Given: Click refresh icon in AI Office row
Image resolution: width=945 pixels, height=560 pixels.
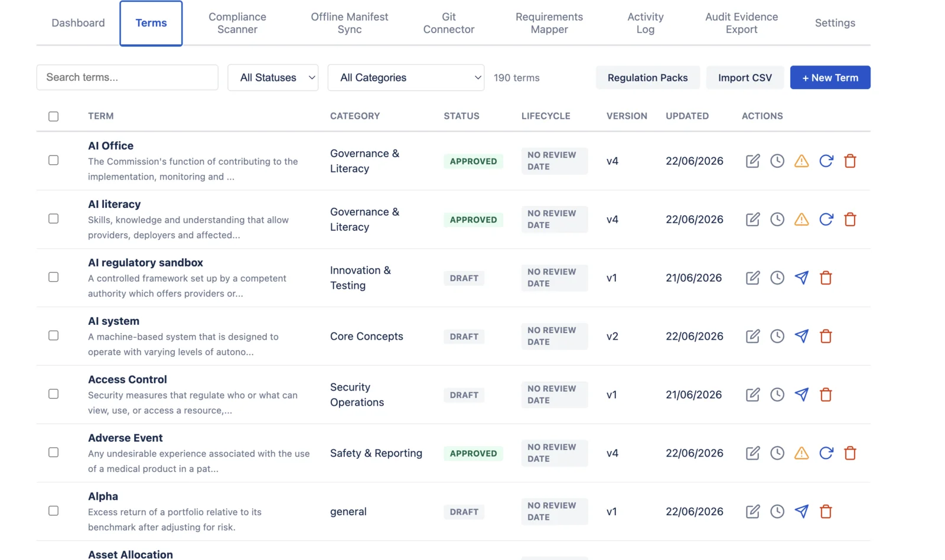Looking at the screenshot, I should 826,161.
